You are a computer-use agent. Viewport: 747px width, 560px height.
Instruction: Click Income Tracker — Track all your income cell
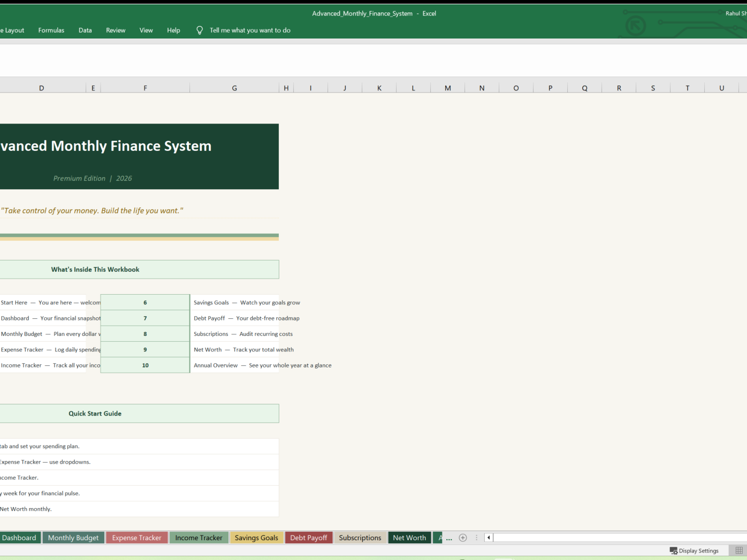point(43,365)
